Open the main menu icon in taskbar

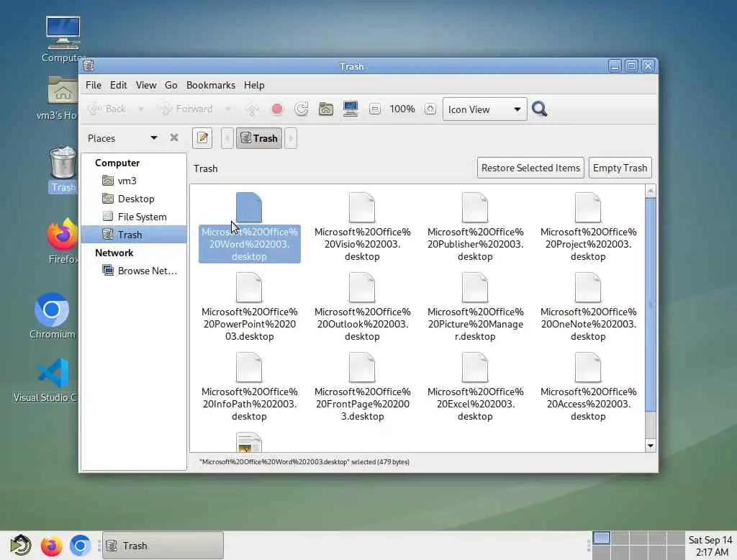pos(20,546)
